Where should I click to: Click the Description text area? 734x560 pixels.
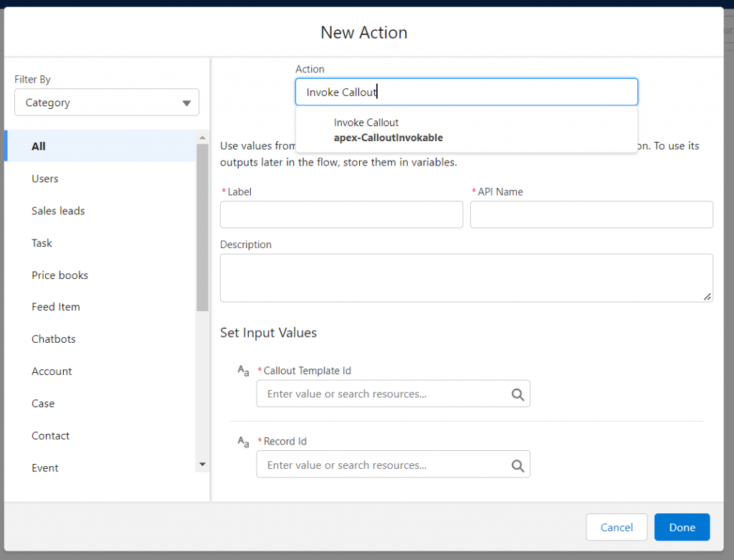click(x=466, y=277)
